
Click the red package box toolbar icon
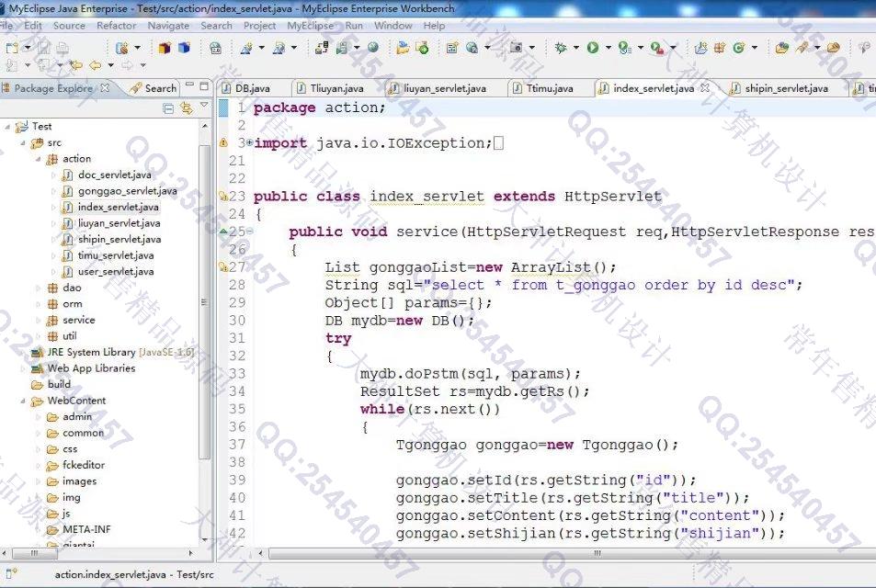click(165, 48)
